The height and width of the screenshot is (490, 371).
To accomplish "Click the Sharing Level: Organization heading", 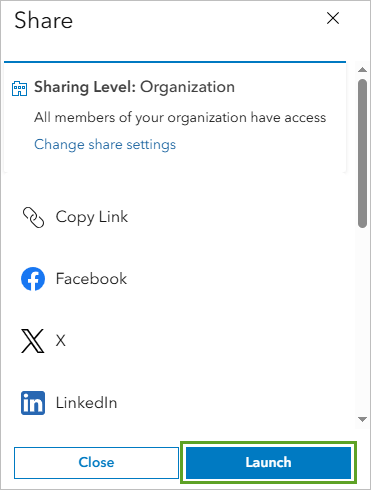I will point(135,87).
